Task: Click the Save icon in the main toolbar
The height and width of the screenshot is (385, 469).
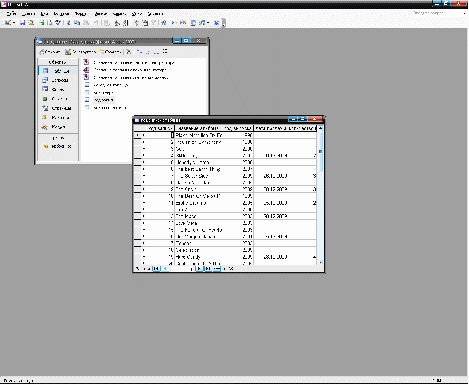Action: [x=22, y=23]
